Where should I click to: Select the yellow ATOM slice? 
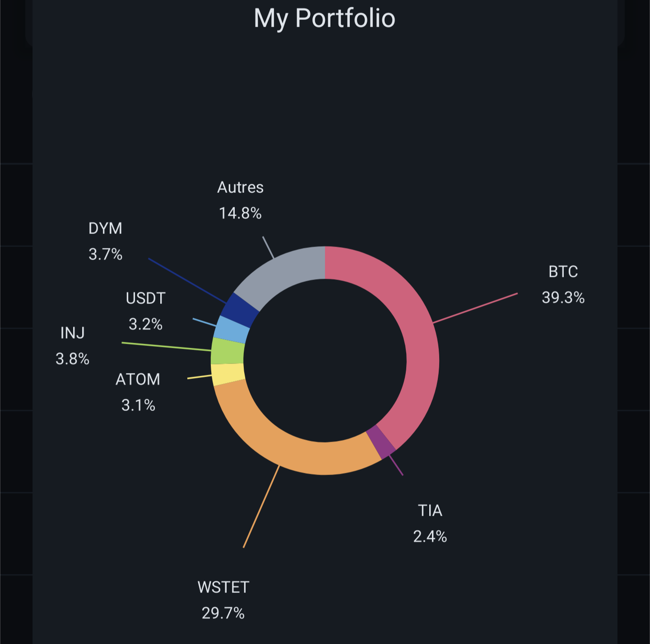point(228,374)
